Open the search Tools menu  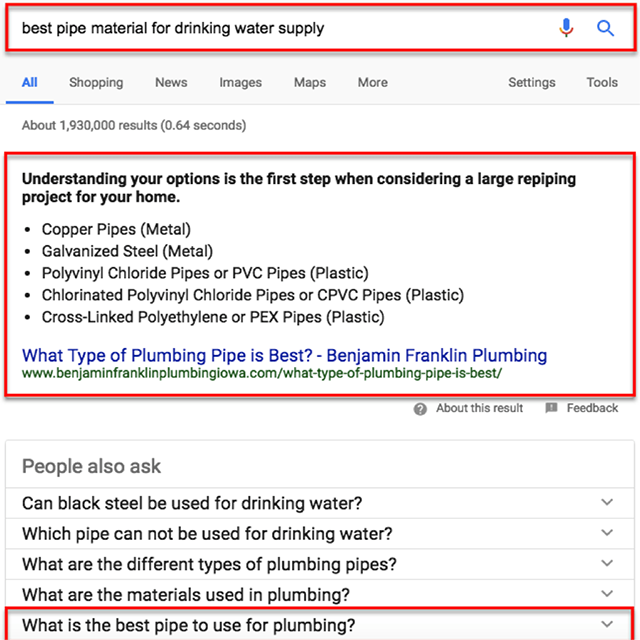(602, 82)
